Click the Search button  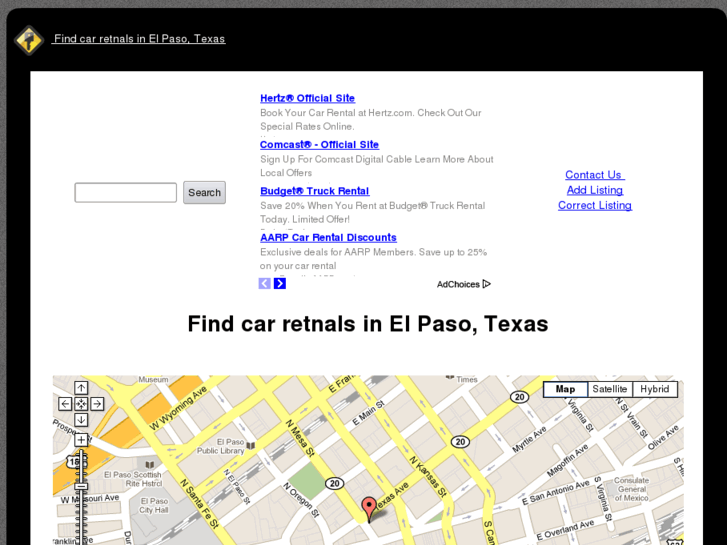204,192
